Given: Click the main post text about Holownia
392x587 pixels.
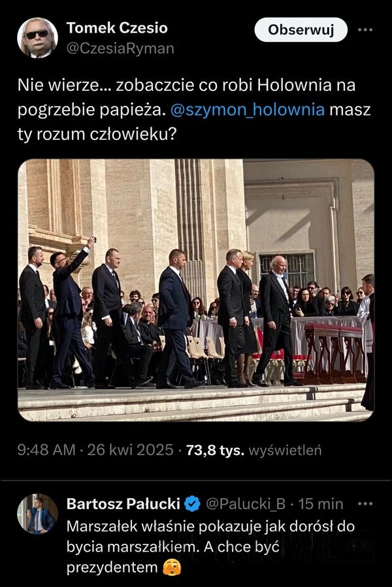Looking at the screenshot, I should point(194,110).
